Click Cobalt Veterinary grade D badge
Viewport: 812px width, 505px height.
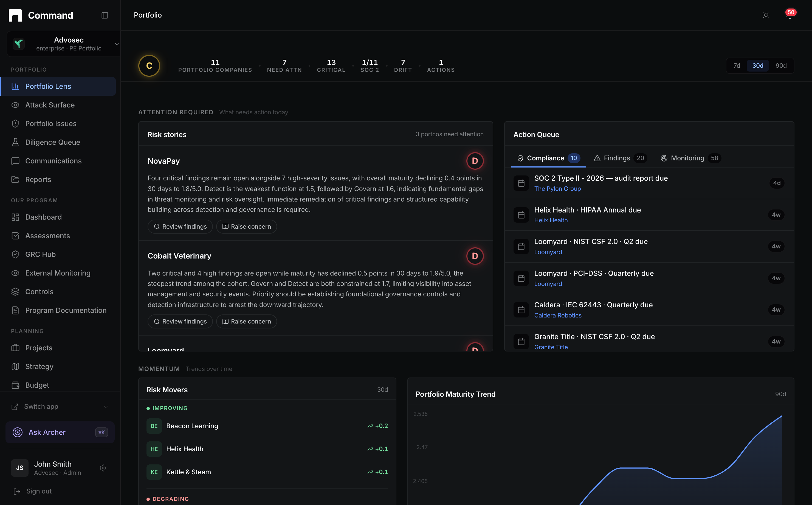click(475, 256)
